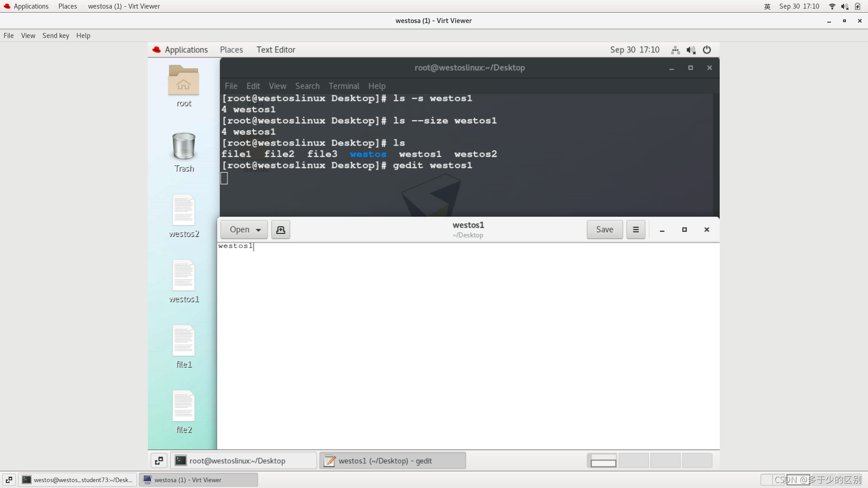Click the guest network status icon
The width and height of the screenshot is (868, 488).
(675, 50)
